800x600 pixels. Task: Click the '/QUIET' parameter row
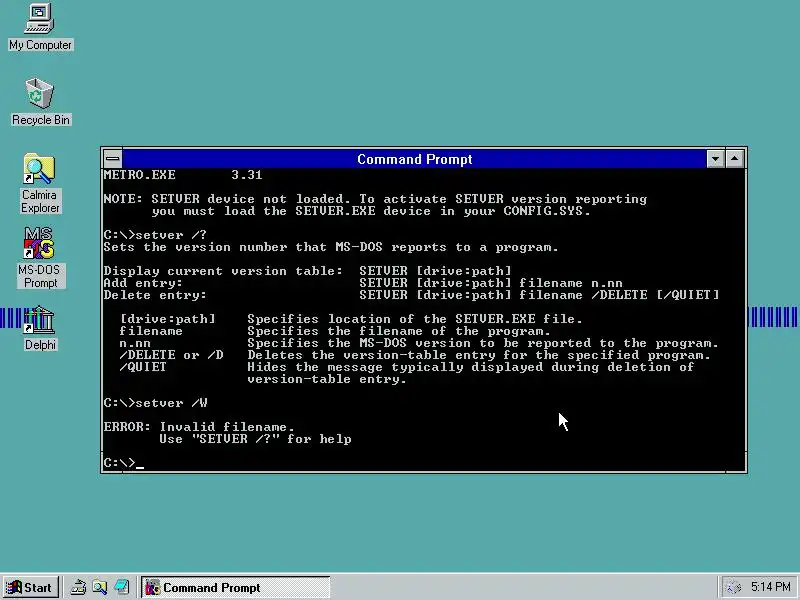coord(407,367)
